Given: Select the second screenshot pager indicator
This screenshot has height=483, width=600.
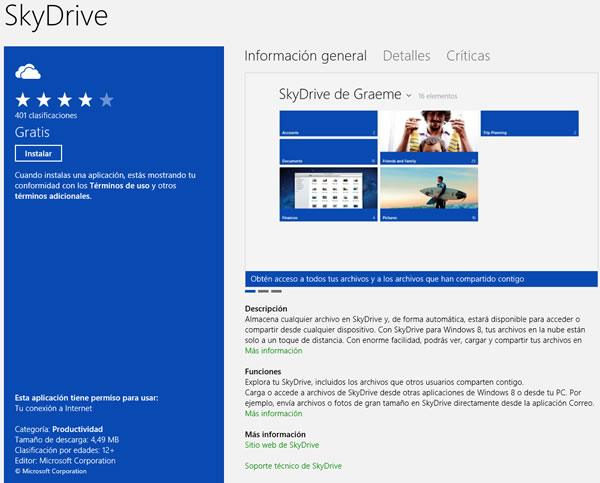Looking at the screenshot, I should [x=263, y=291].
